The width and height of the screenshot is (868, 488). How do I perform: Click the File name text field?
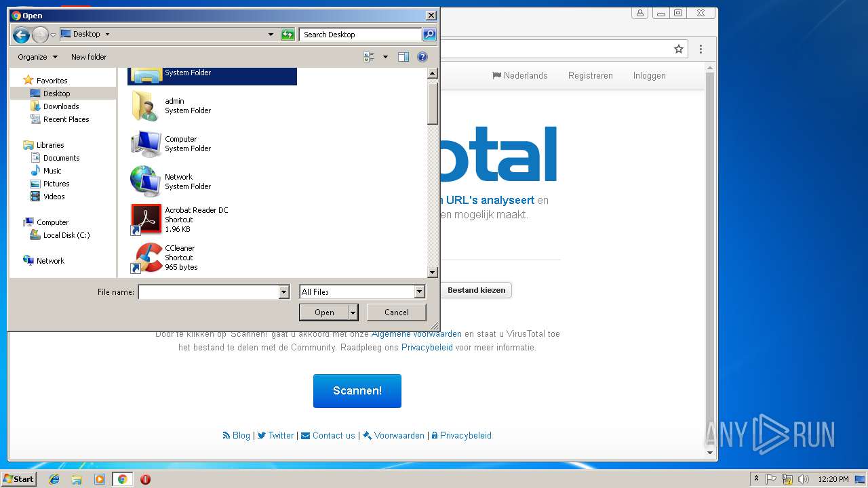(208, 292)
